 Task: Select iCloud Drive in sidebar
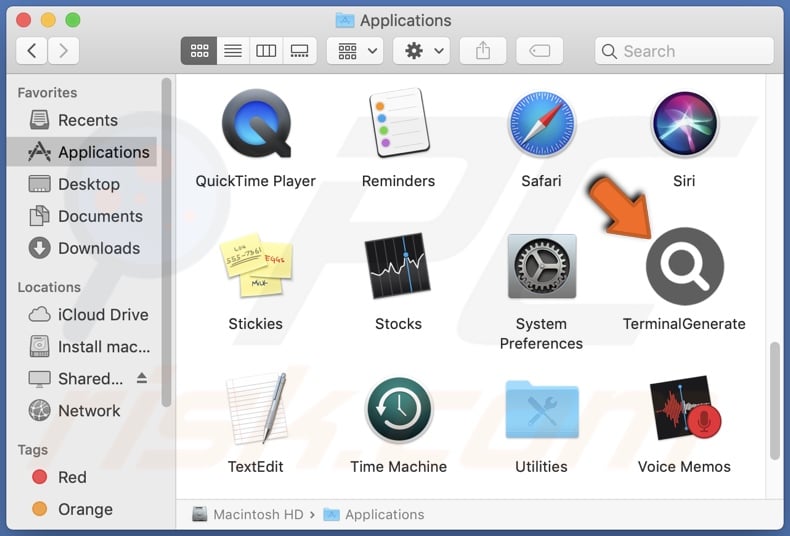pos(102,314)
